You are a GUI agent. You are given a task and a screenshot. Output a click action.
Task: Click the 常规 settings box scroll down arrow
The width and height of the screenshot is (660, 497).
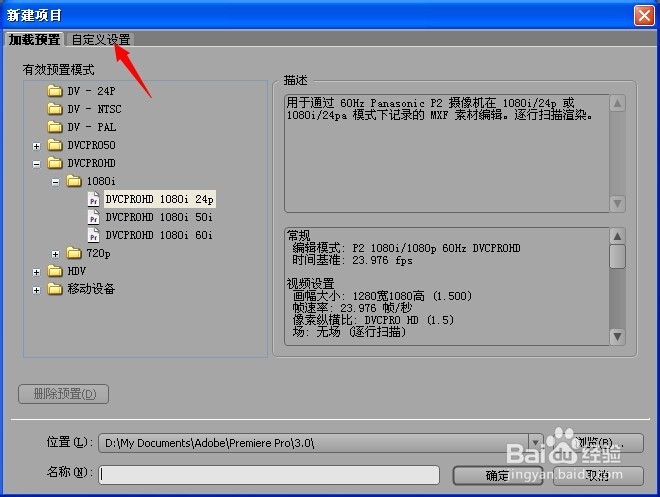click(617, 337)
